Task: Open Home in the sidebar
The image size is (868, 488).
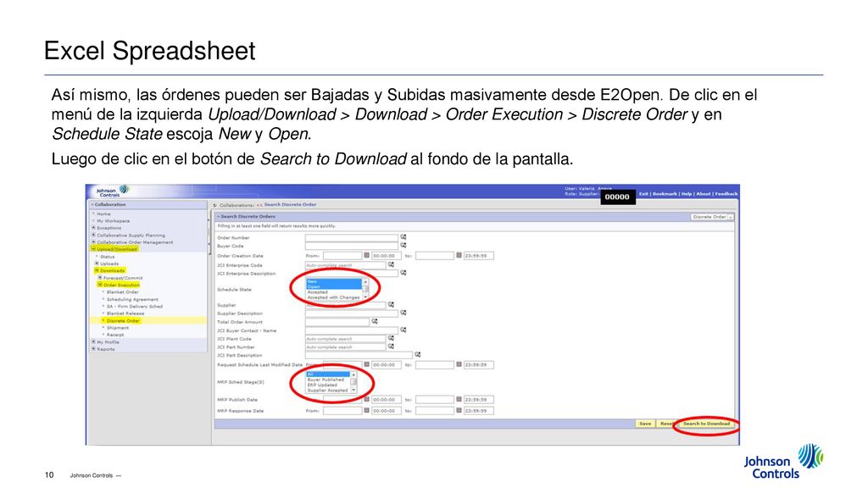Action: coord(103,213)
